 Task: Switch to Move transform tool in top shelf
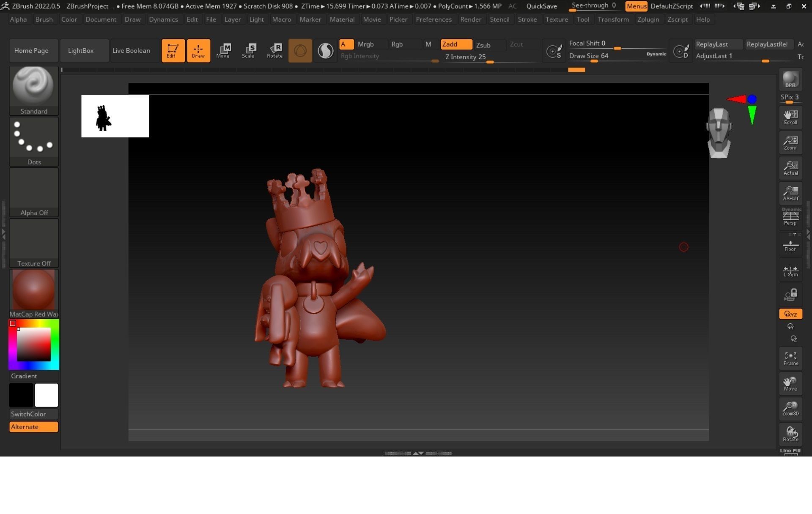pyautogui.click(x=223, y=51)
